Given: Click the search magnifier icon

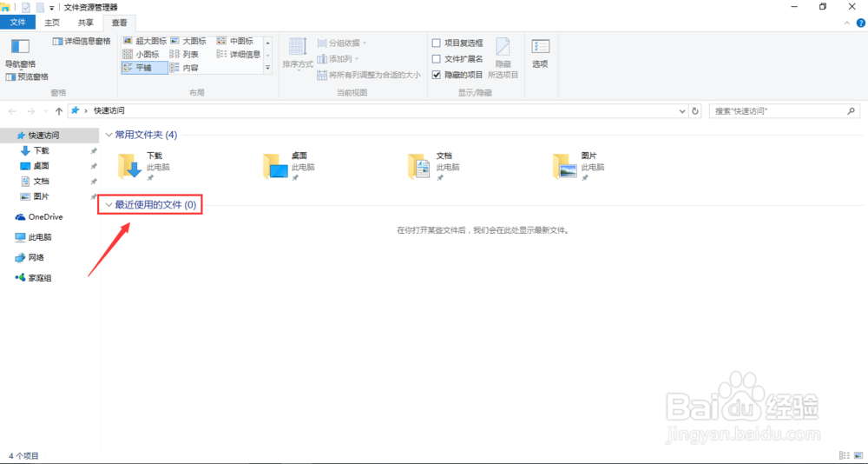Looking at the screenshot, I should point(852,111).
